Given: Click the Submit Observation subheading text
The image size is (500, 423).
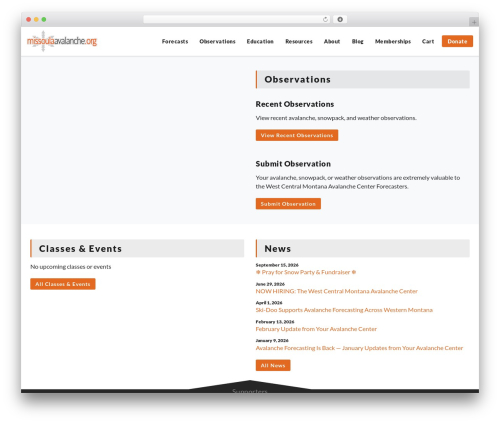Looking at the screenshot, I should click(293, 164).
